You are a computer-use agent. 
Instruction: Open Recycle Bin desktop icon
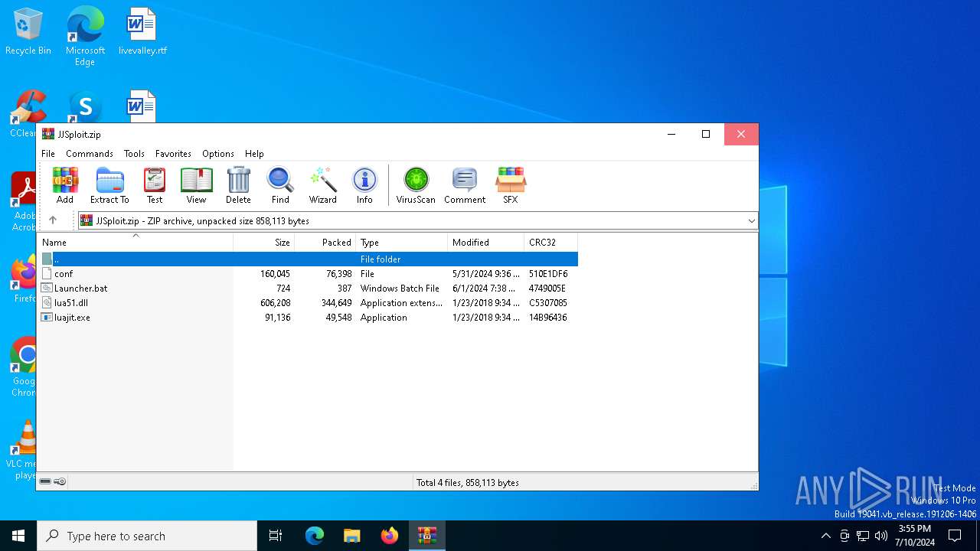[28, 32]
